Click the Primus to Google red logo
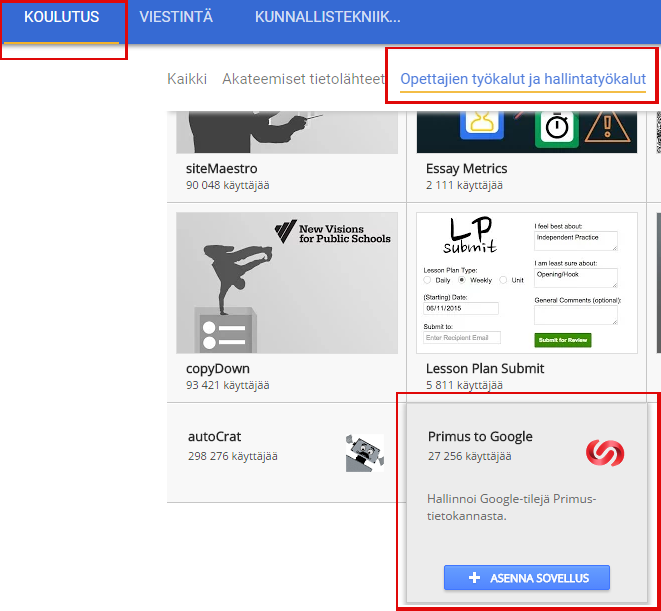661x611 pixels. pyautogui.click(x=605, y=453)
